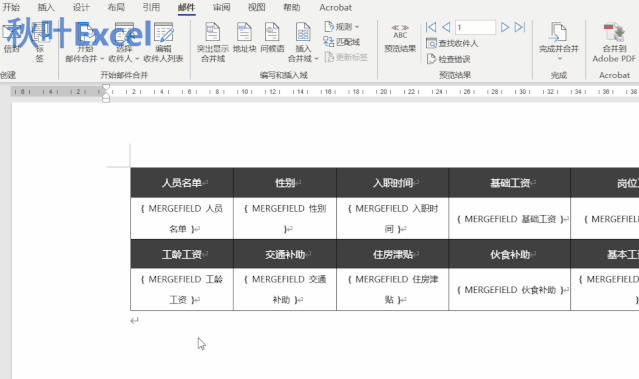Run Check for Errors (检查错误)

[x=448, y=59]
